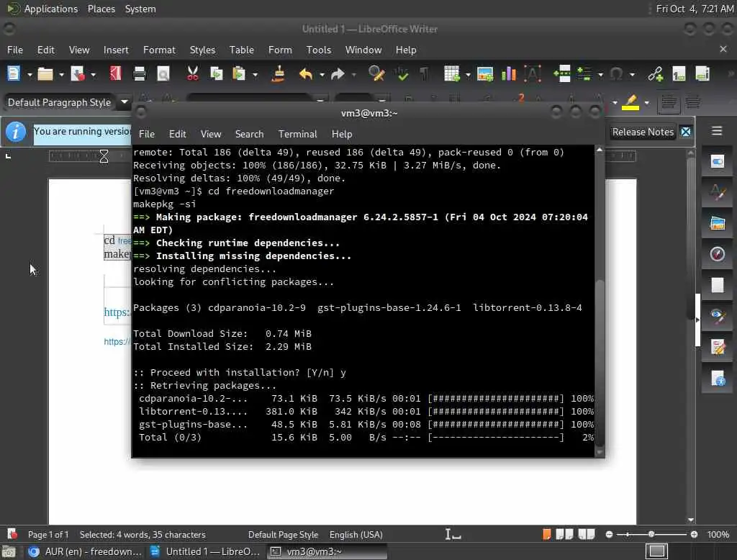Viewport: 737px width, 560px height.
Task: Close the version infobar
Action: pos(686,132)
